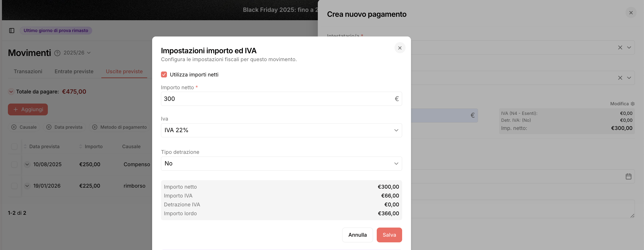Switch to the Entrate previste tab

click(74, 71)
